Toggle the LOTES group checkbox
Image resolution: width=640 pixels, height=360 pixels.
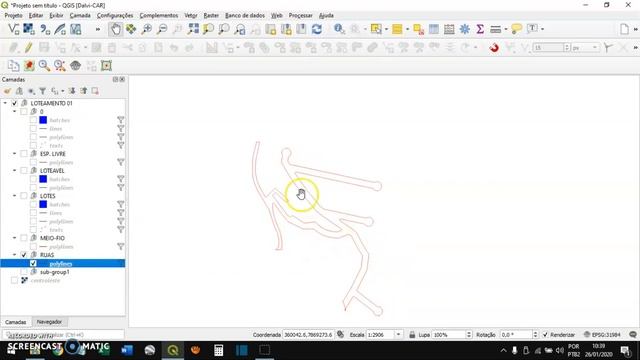24,196
